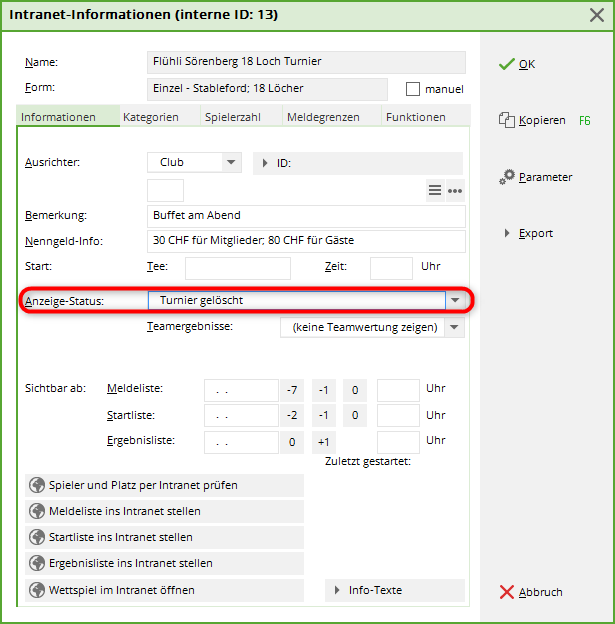Image resolution: width=615 pixels, height=624 pixels.
Task: Select -1 offset for Startliste
Action: (x=323, y=415)
